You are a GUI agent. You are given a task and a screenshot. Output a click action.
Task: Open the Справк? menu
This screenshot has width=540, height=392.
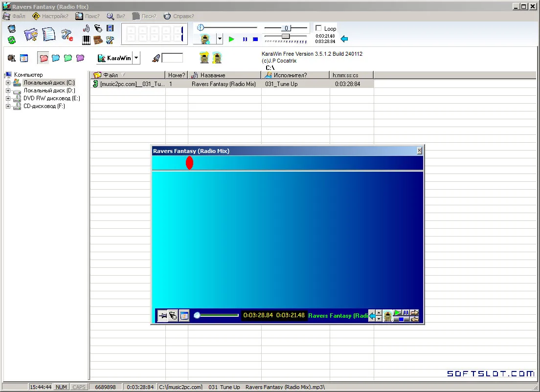[x=179, y=16]
